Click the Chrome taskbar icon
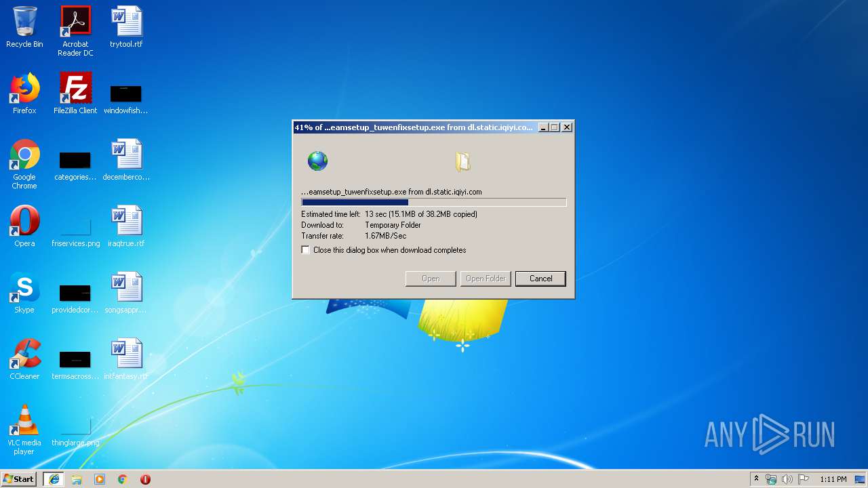The width and height of the screenshot is (868, 488). [123, 479]
